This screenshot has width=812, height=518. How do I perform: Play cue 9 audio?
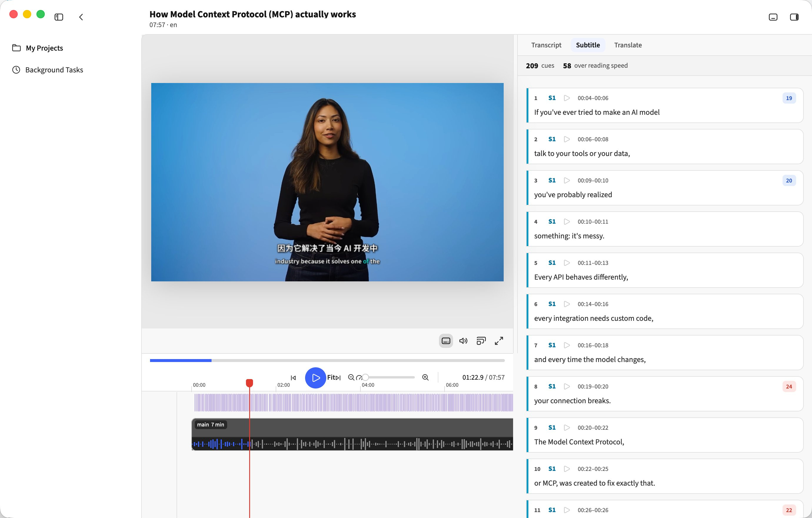click(567, 428)
